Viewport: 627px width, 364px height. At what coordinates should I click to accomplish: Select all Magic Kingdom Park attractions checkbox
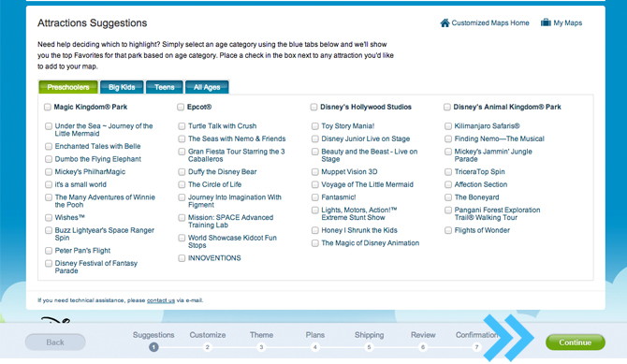pos(48,107)
